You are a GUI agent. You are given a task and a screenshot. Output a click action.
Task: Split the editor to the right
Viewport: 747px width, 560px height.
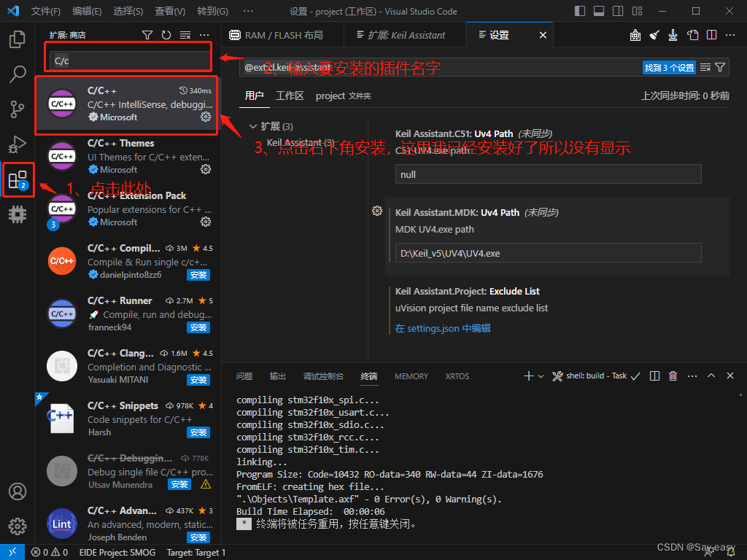coord(711,35)
